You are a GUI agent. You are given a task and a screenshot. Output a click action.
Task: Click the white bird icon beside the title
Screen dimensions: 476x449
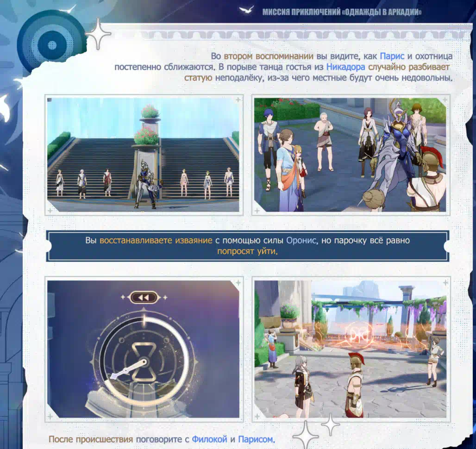(x=246, y=9)
